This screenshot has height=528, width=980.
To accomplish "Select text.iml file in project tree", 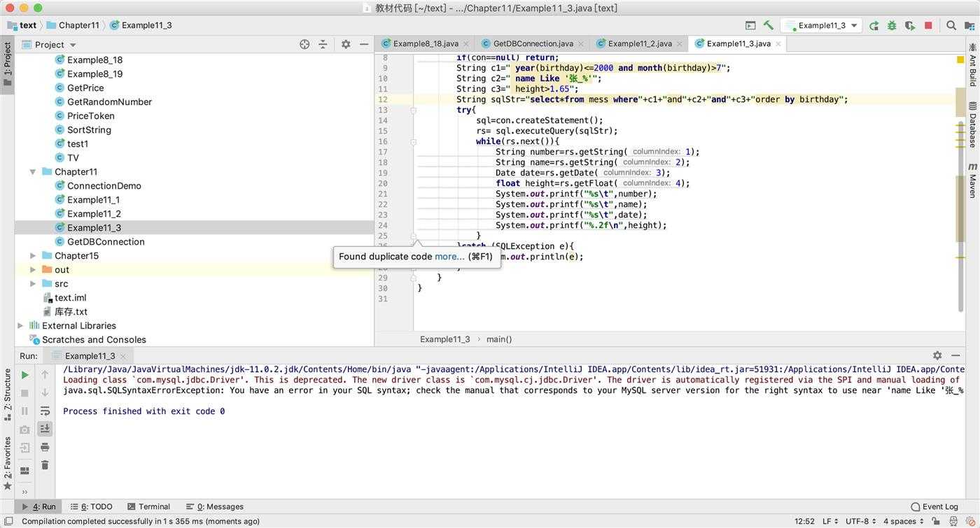I will point(70,297).
